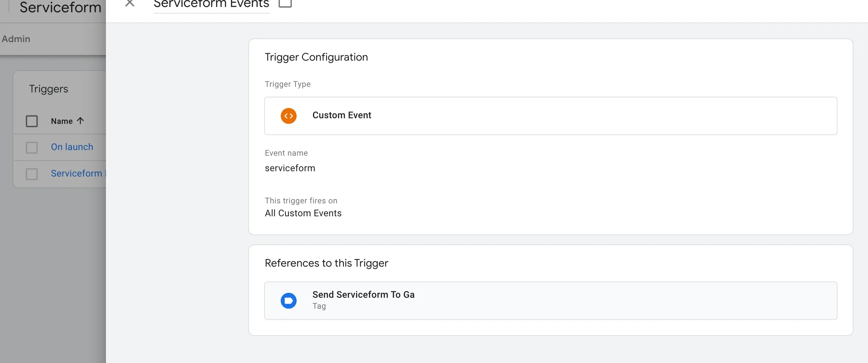Check the Serviceform trigger row checkbox
This screenshot has height=363, width=868.
[32, 174]
